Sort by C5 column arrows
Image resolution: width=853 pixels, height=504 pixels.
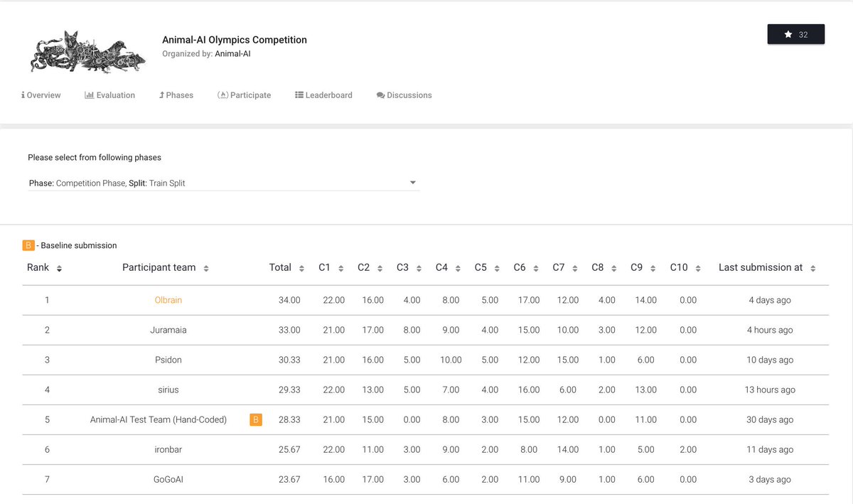(497, 269)
